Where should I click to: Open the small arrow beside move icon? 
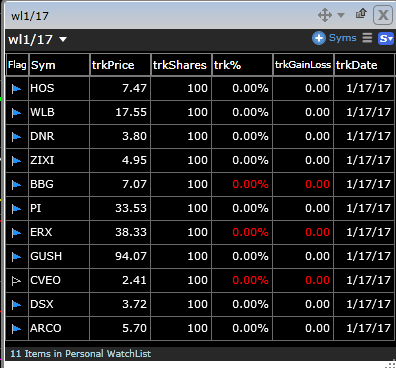click(341, 15)
